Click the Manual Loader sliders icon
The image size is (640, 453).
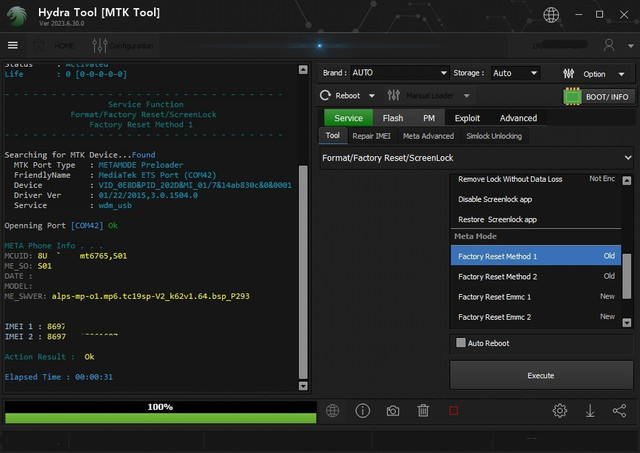click(393, 95)
